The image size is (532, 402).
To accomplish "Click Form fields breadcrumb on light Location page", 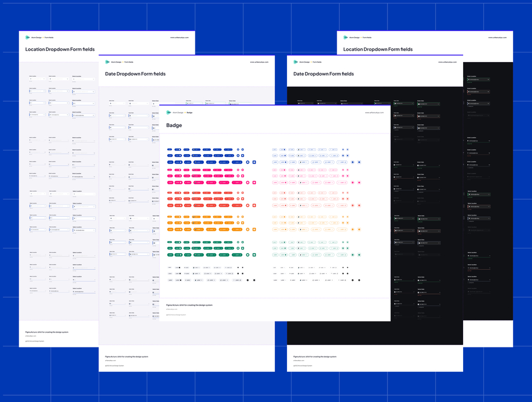I will pos(49,38).
